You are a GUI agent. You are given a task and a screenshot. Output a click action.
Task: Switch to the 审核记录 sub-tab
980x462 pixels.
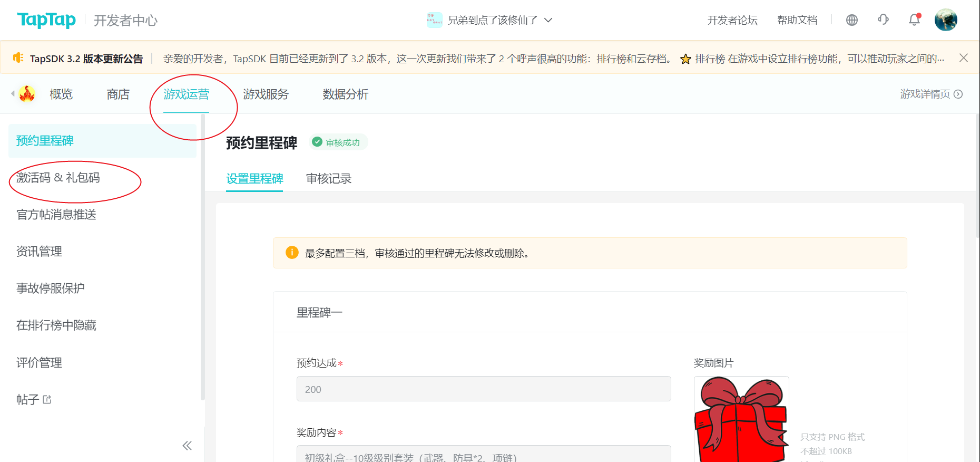click(329, 179)
